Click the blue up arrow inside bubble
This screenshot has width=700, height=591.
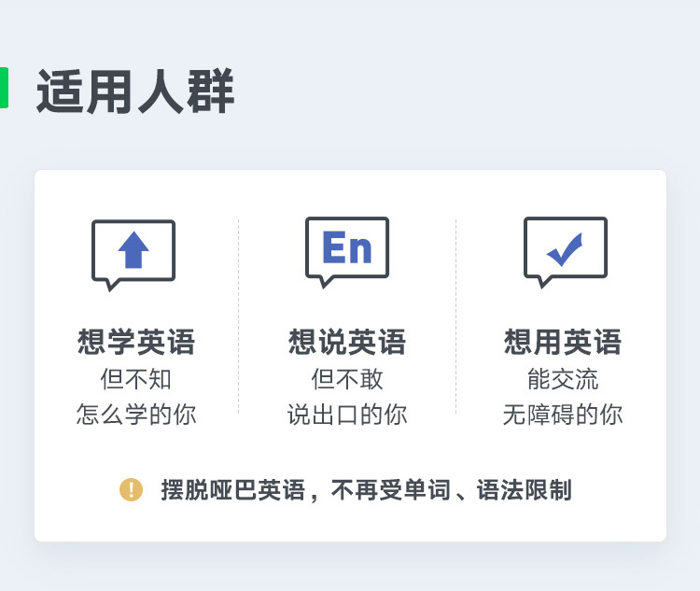[133, 249]
